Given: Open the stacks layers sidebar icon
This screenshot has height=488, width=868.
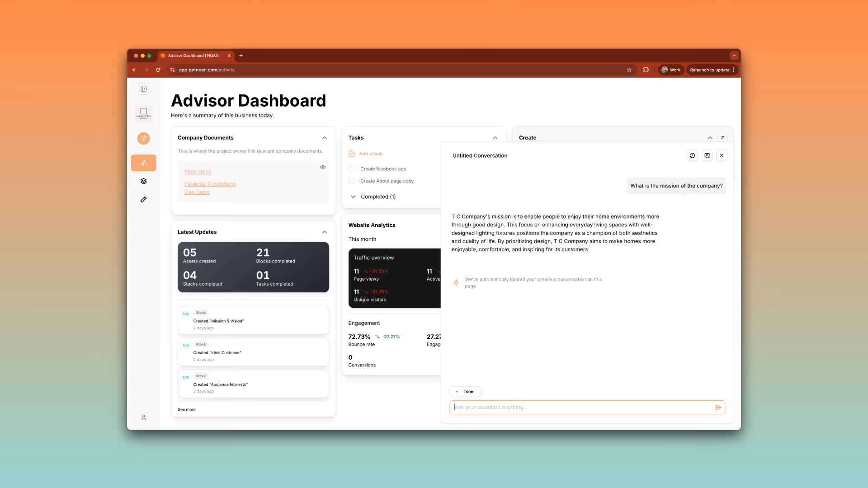Looking at the screenshot, I should click(143, 181).
